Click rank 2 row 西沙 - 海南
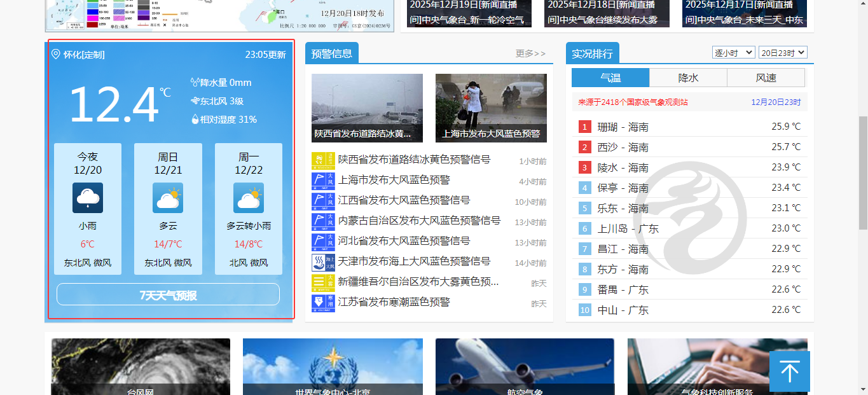868x395 pixels. [690, 147]
